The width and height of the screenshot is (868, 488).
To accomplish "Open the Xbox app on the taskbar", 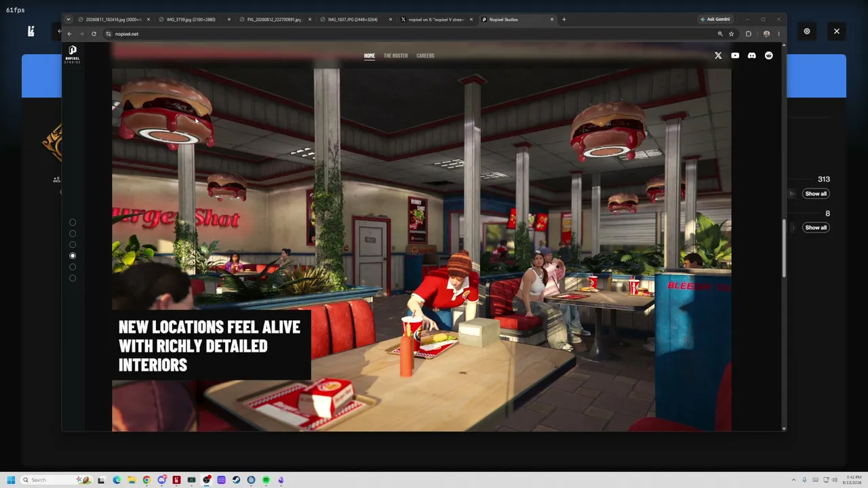I will (191, 480).
